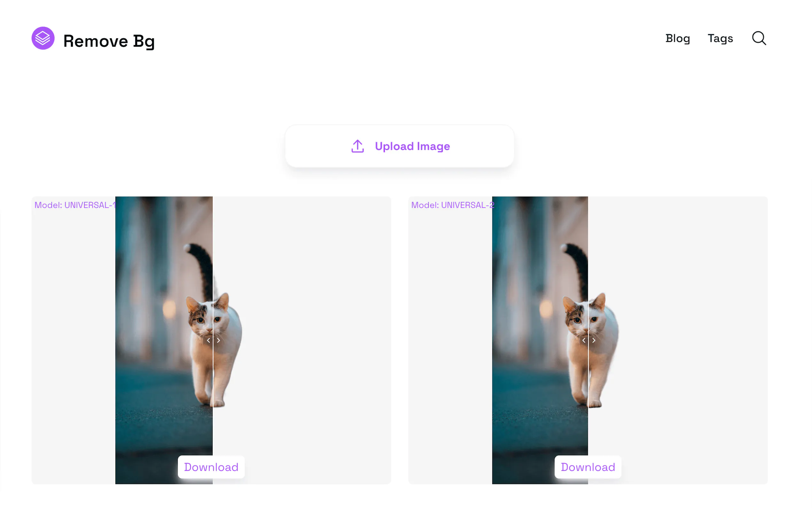Open the Blog menu item
812x508 pixels.
tap(677, 38)
